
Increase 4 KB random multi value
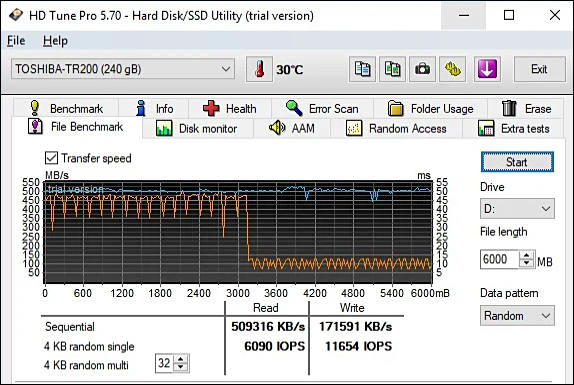pos(180,359)
